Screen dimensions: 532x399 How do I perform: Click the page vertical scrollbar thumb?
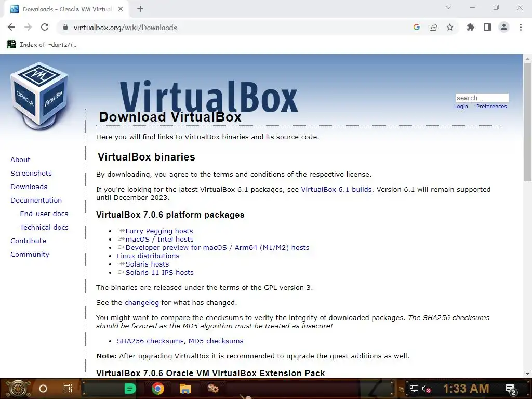pyautogui.click(x=527, y=122)
